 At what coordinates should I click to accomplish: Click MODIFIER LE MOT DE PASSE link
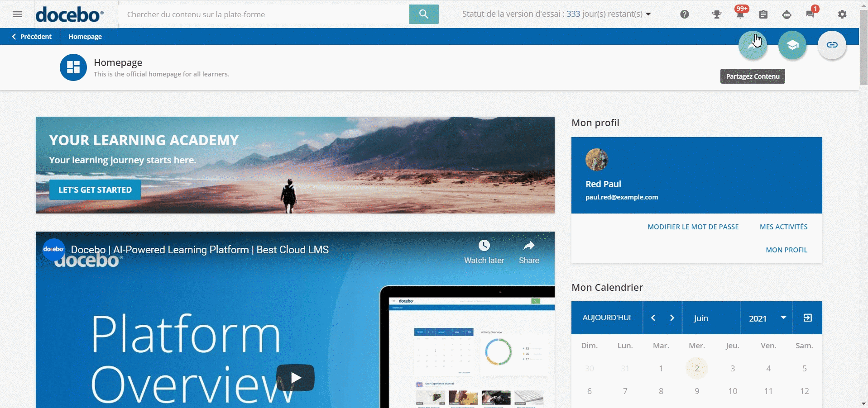[x=693, y=227]
